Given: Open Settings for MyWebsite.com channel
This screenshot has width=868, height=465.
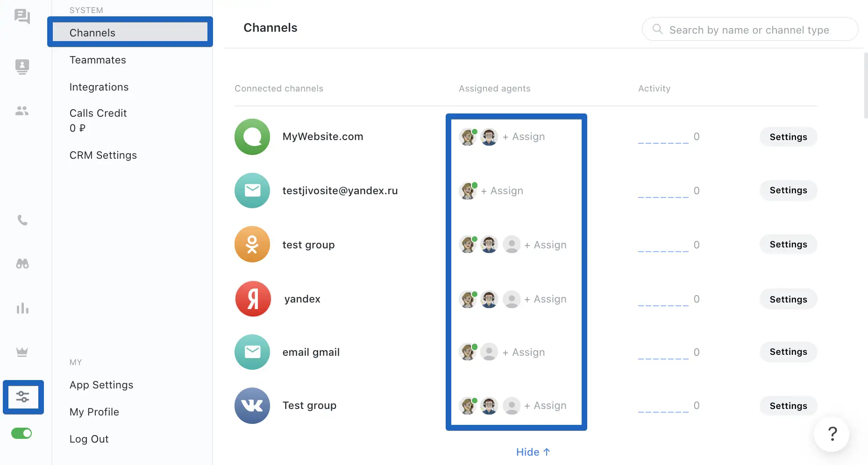Looking at the screenshot, I should [x=788, y=137].
